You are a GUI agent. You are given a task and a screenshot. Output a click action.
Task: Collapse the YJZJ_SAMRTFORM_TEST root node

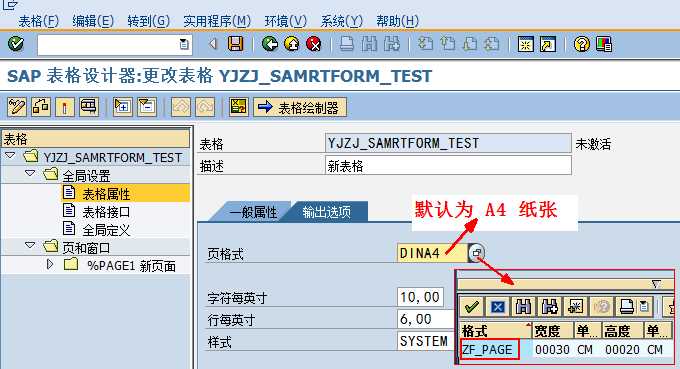(x=10, y=155)
